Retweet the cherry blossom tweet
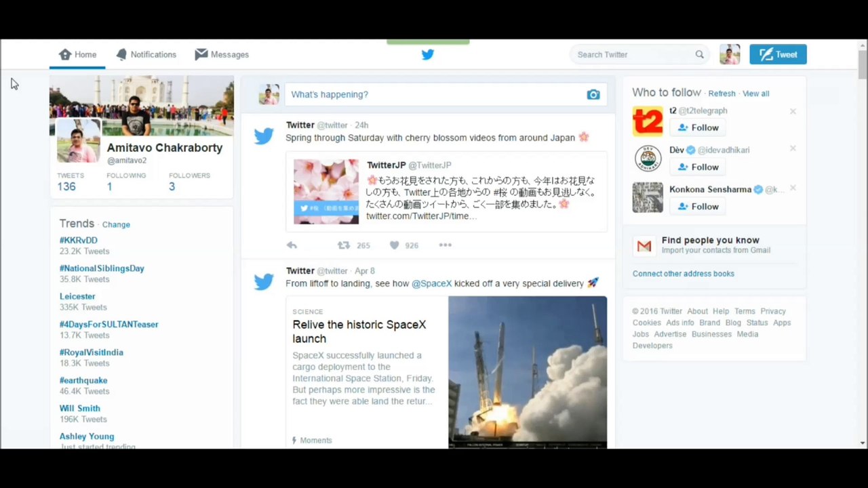The height and width of the screenshot is (488, 868). [x=344, y=245]
